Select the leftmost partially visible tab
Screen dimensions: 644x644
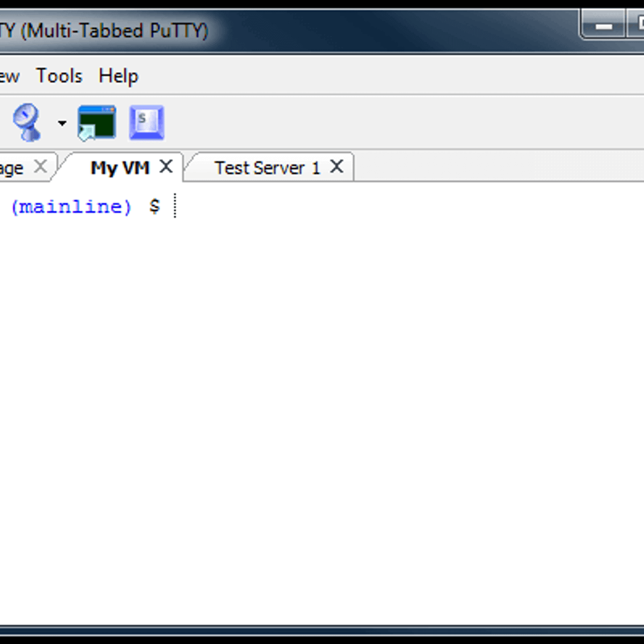[12, 168]
